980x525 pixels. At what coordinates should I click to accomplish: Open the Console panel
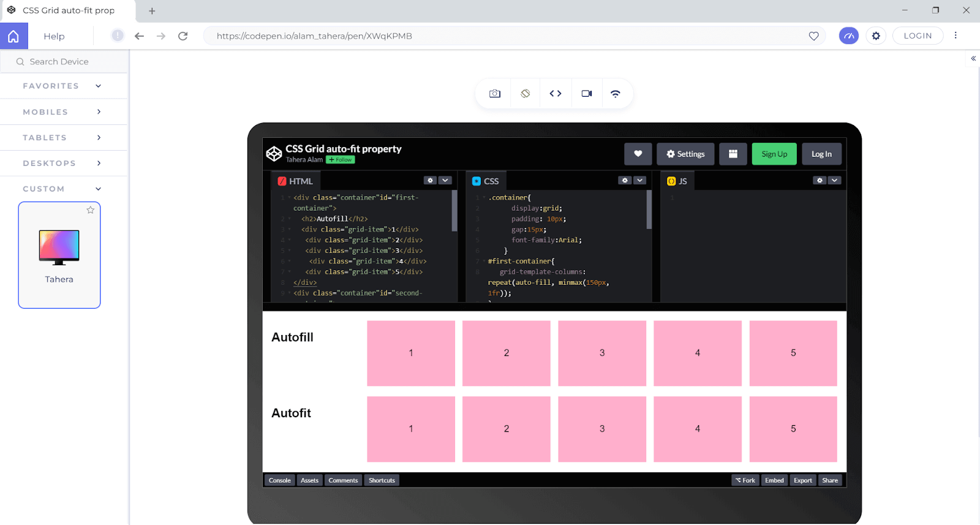pyautogui.click(x=280, y=480)
